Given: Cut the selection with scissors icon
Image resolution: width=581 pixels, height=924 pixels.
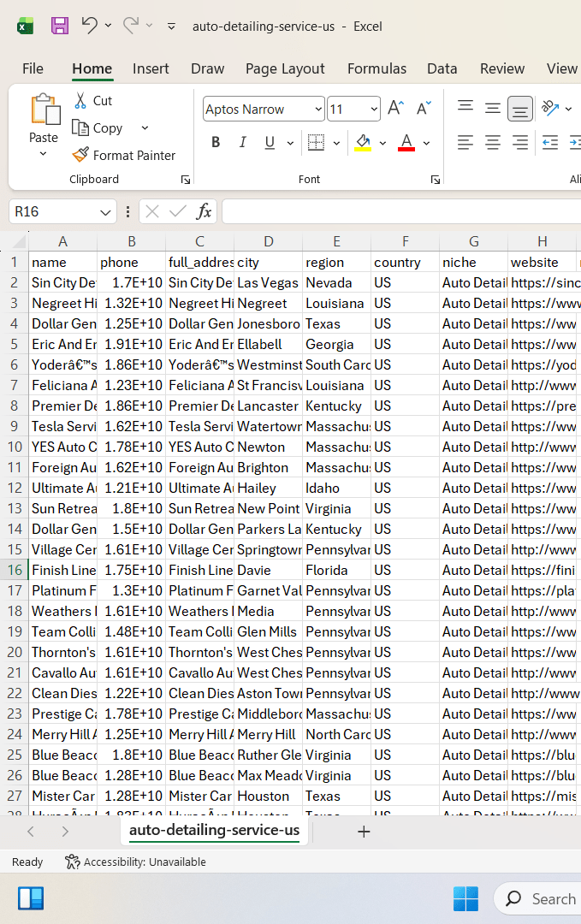Looking at the screenshot, I should point(92,101).
